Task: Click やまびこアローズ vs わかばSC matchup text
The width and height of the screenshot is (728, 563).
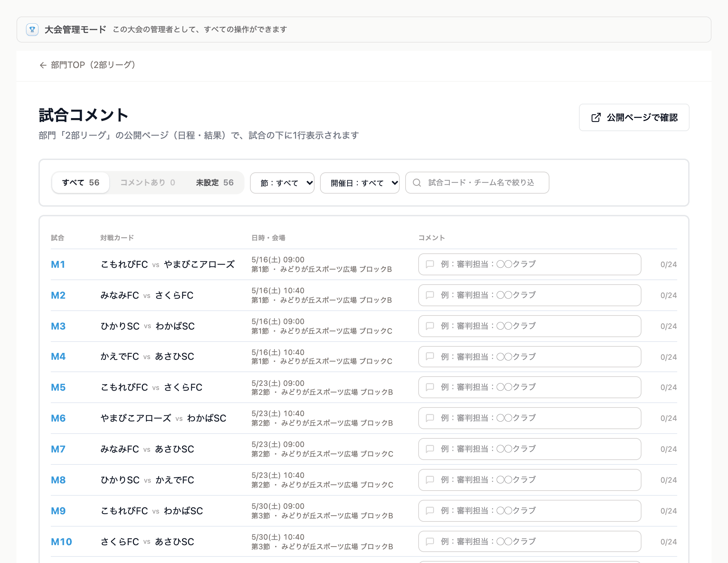Action: point(163,418)
